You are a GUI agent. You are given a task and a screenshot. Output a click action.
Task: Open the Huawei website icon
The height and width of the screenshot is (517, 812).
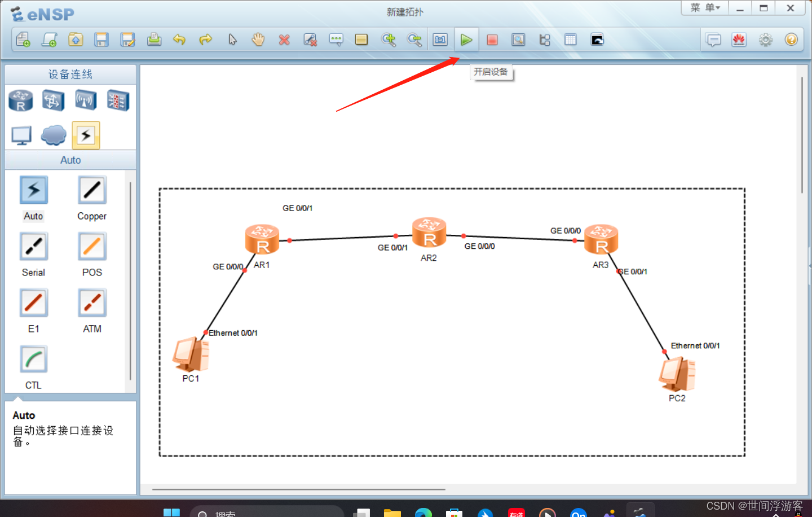click(739, 40)
